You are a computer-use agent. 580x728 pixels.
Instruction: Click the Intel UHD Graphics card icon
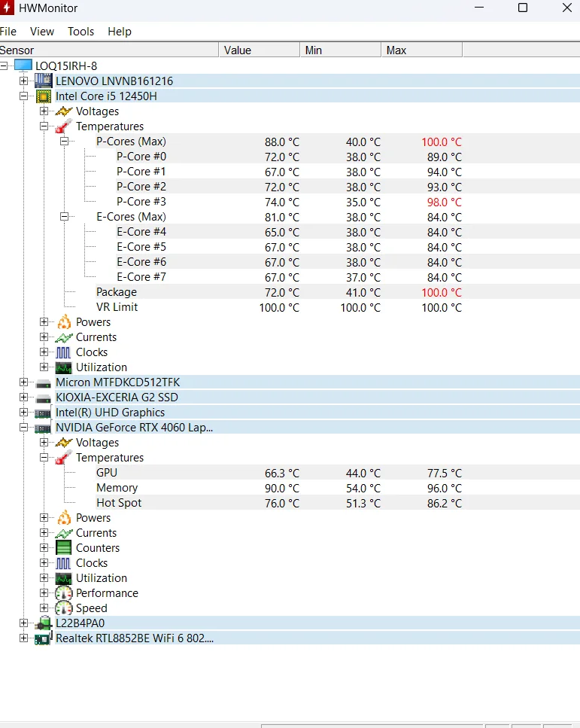click(43, 413)
